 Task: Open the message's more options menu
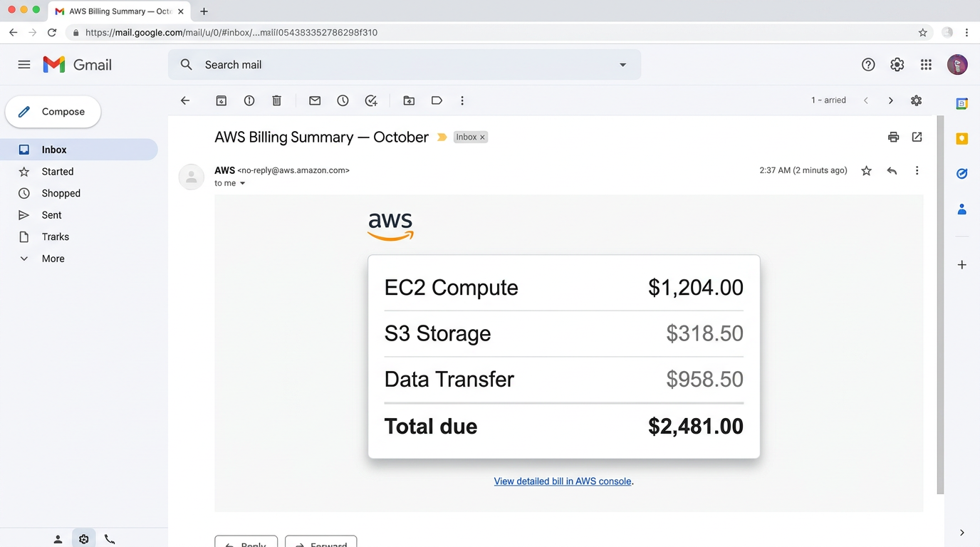[x=917, y=171]
